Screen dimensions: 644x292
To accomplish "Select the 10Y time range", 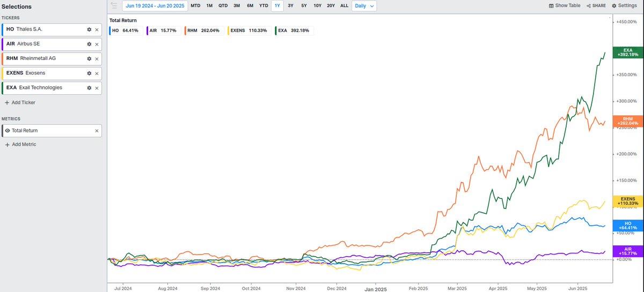I will coord(317,6).
